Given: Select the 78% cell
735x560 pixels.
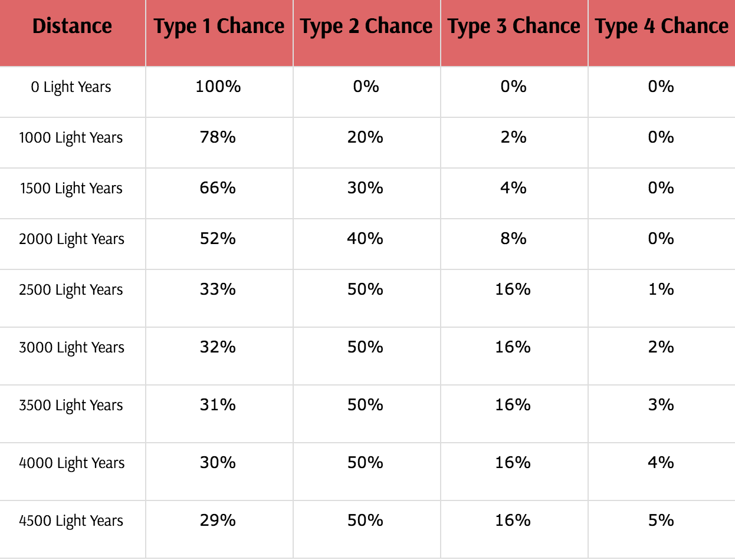Looking at the screenshot, I should point(218,137).
